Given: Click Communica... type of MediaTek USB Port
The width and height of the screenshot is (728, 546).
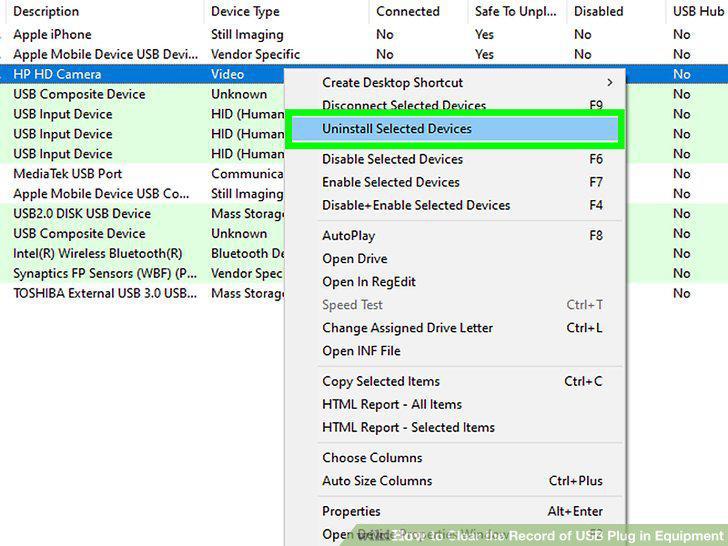Looking at the screenshot, I should pyautogui.click(x=247, y=174).
